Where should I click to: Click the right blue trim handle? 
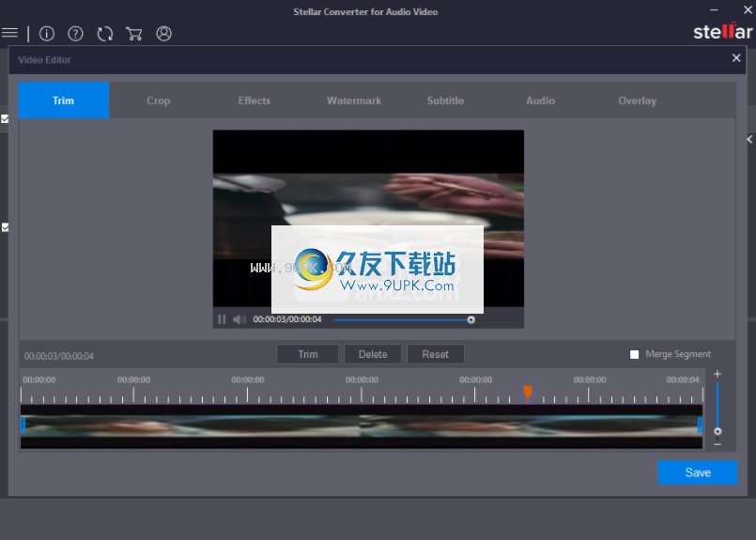[x=700, y=424]
